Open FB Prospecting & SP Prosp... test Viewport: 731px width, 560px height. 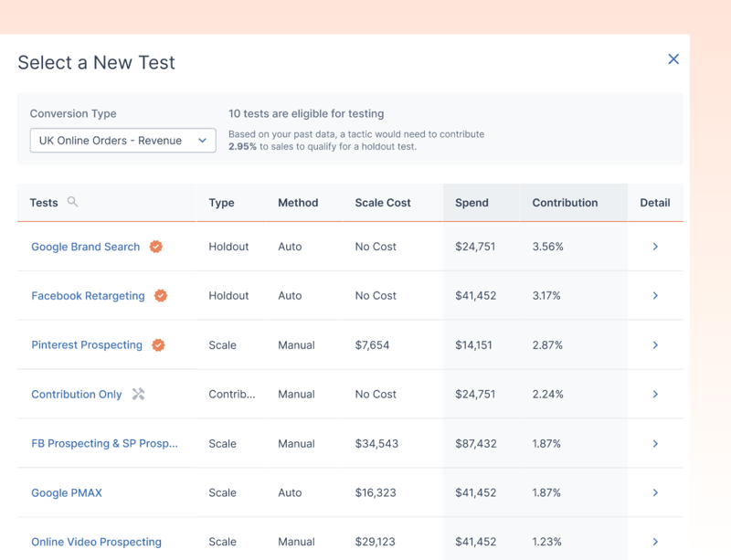coord(104,443)
